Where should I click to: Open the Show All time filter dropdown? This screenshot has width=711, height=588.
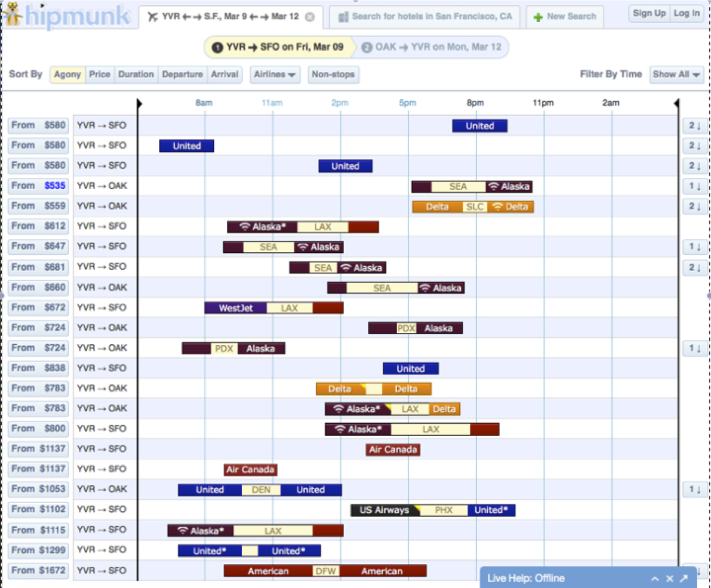676,74
